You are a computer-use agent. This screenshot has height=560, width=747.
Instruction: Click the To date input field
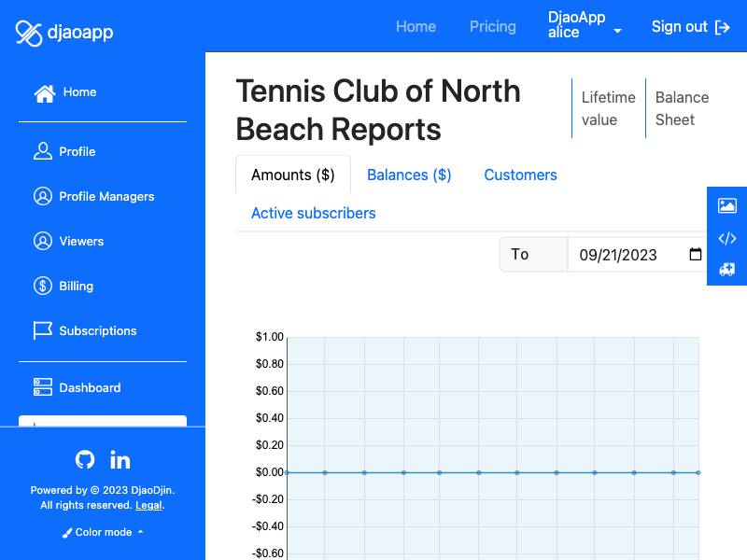pos(637,254)
